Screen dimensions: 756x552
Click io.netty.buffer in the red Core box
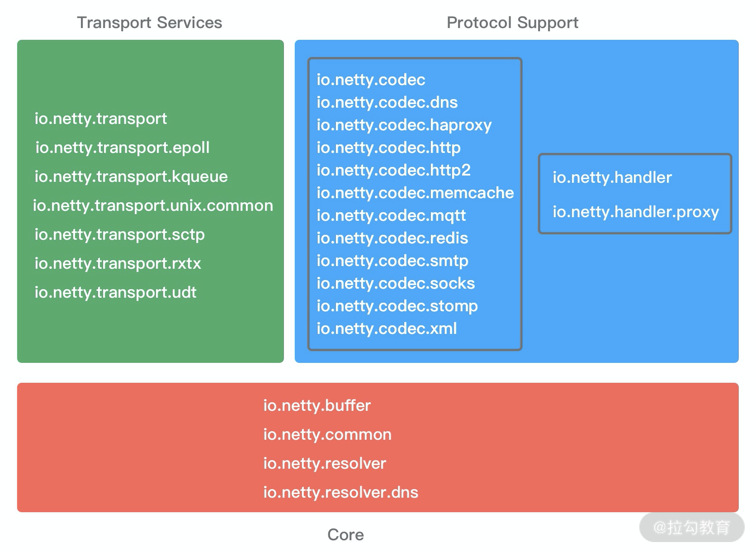click(317, 405)
